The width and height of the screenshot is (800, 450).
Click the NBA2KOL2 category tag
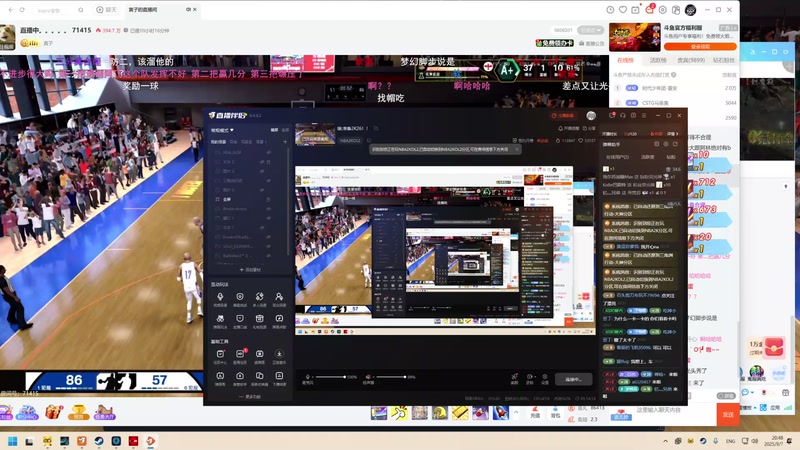[x=350, y=140]
